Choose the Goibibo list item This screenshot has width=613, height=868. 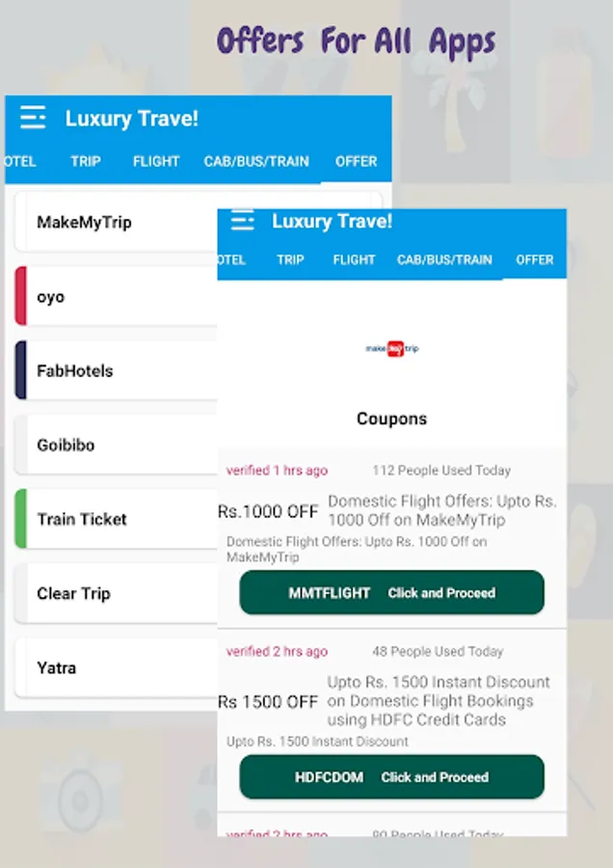point(117,445)
